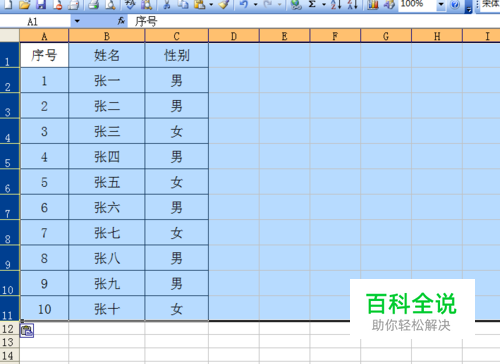Click the formula bar showing 序号
500x364 pixels.
pos(313,22)
